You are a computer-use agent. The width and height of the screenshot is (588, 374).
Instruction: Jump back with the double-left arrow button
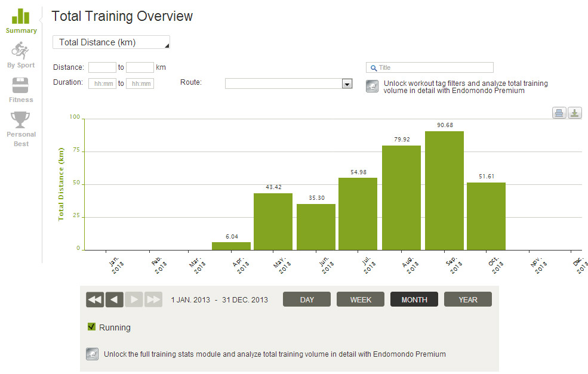tap(95, 299)
